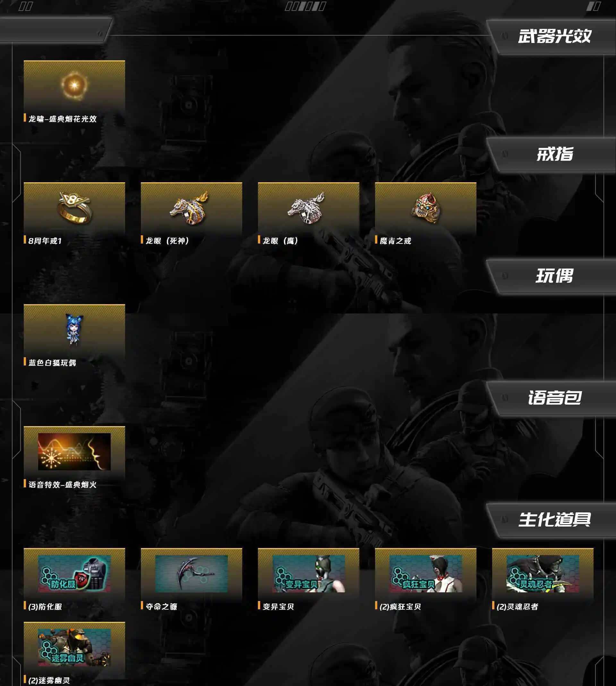The width and height of the screenshot is (616, 686).
Task: Select the 魔青之戒 demon ring icon
Action: tap(426, 208)
